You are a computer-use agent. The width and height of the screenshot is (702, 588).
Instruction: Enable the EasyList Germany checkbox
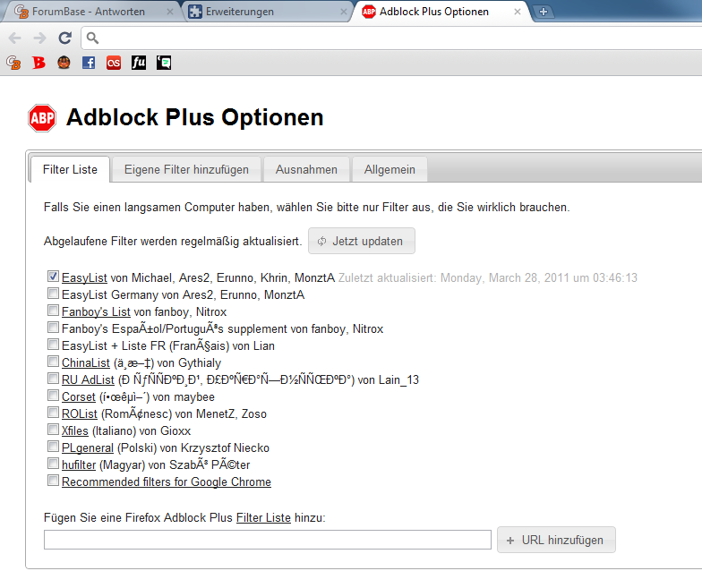pos(54,294)
